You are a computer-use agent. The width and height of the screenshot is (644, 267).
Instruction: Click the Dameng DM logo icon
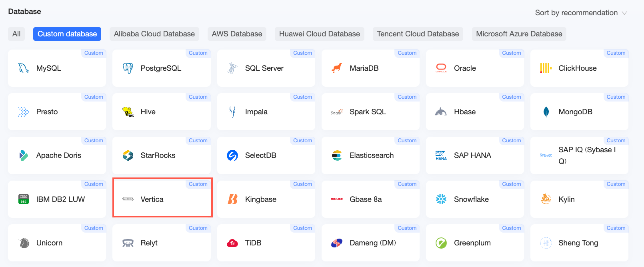pyautogui.click(x=337, y=243)
